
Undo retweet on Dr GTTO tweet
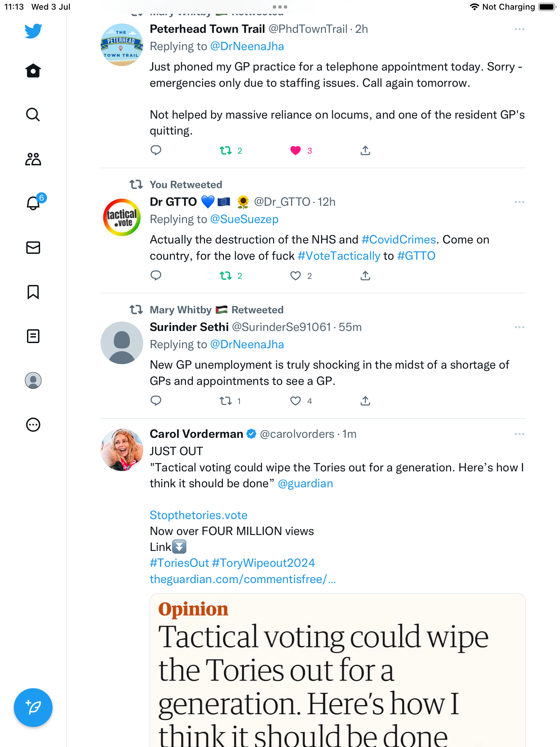[x=226, y=276]
